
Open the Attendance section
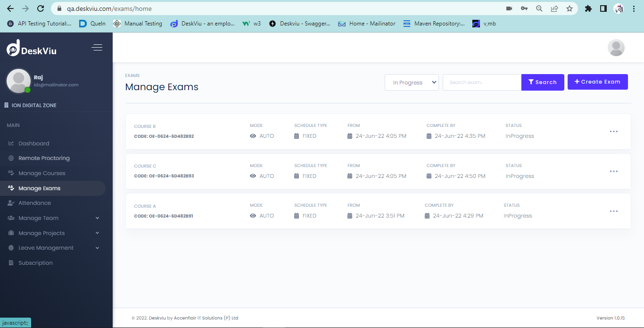(x=34, y=203)
